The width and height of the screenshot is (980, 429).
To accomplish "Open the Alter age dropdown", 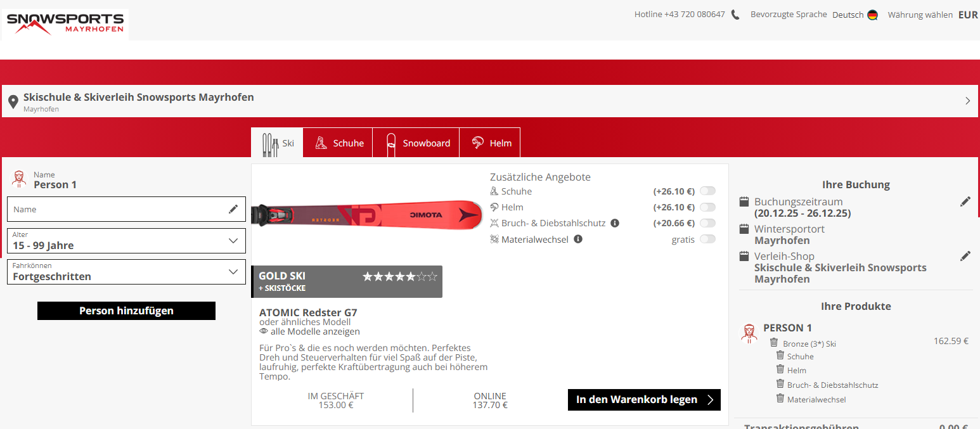I will pyautogui.click(x=126, y=241).
